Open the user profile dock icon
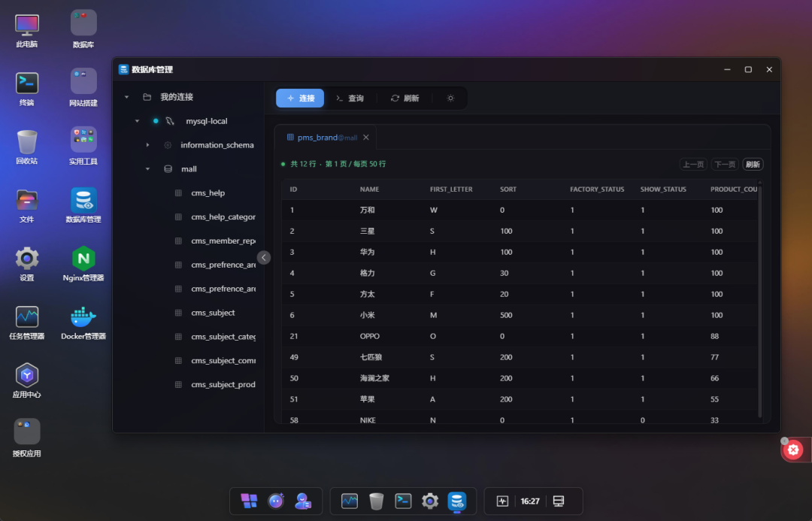Image resolution: width=812 pixels, height=521 pixels. pyautogui.click(x=303, y=501)
